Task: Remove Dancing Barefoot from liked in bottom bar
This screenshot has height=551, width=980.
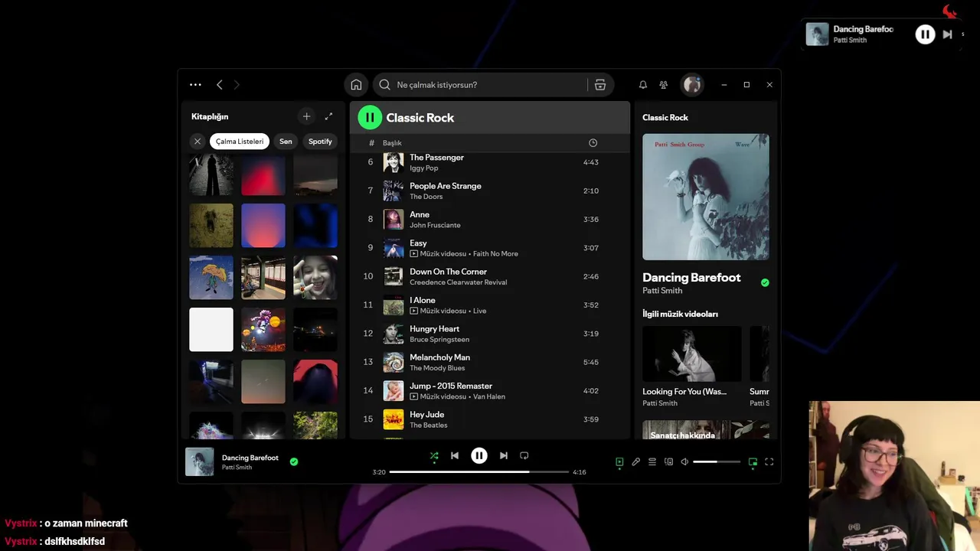Action: click(x=294, y=461)
